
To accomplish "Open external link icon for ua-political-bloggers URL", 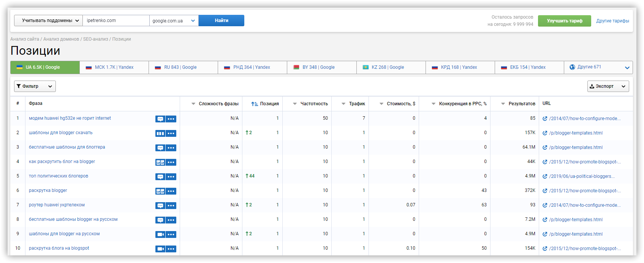I will point(545,176).
